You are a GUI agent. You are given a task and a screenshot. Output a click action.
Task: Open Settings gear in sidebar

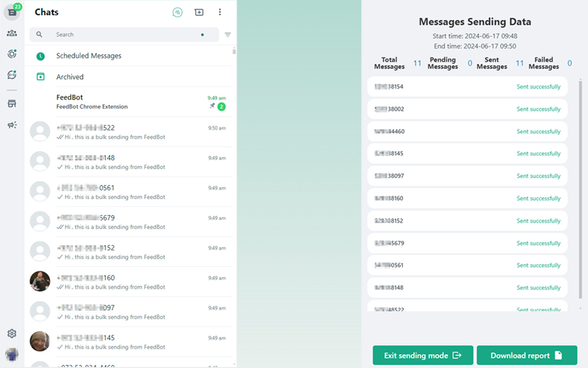click(x=12, y=333)
